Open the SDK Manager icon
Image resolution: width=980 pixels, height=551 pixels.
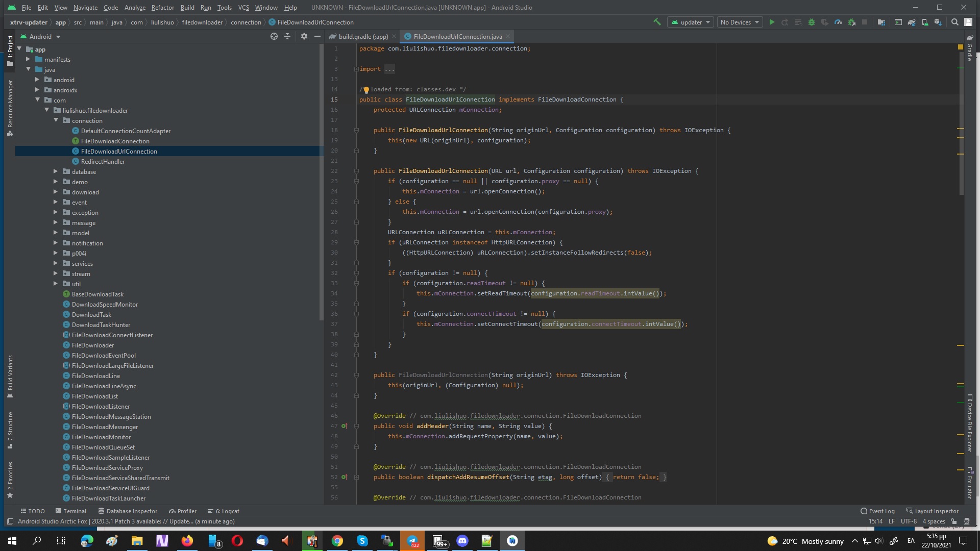tap(938, 22)
